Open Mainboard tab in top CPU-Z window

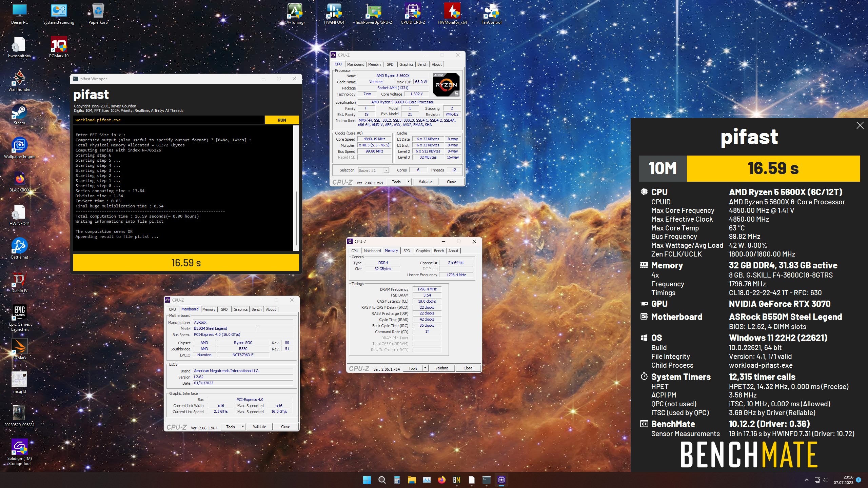click(355, 64)
